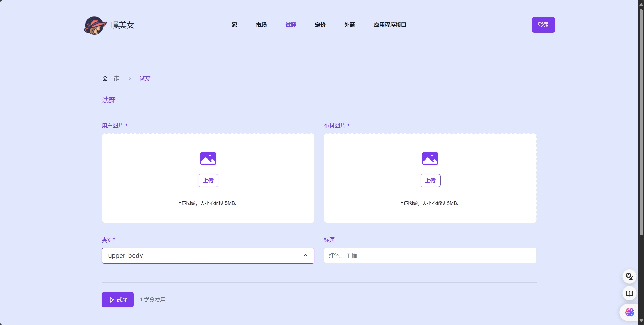644x325 pixels.
Task: Open the translate floating icon
Action: [x=629, y=276]
